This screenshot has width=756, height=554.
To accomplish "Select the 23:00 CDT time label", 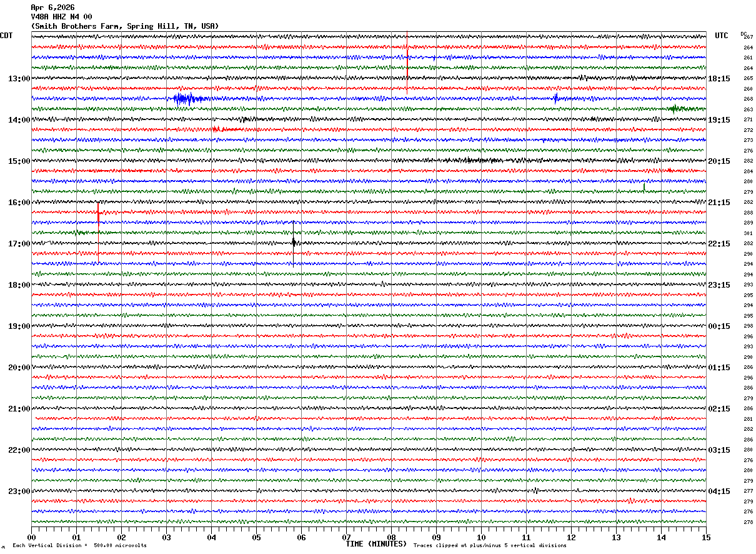I will [x=19, y=491].
